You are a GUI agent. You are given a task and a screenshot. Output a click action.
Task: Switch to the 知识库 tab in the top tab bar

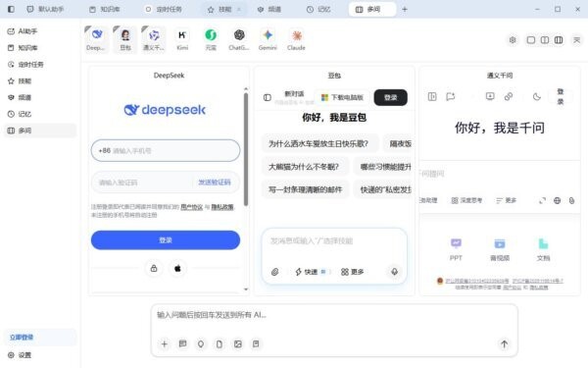tap(105, 9)
